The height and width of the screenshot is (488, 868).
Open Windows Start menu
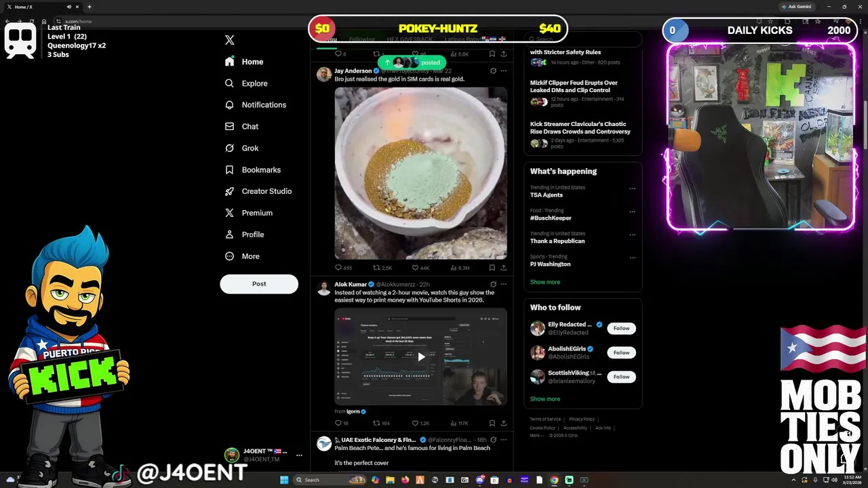tap(284, 480)
